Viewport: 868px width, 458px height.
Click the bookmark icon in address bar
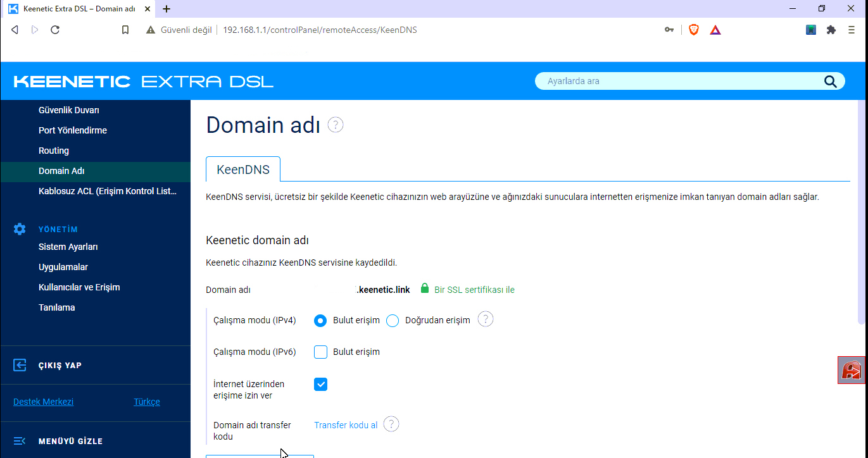(125, 30)
